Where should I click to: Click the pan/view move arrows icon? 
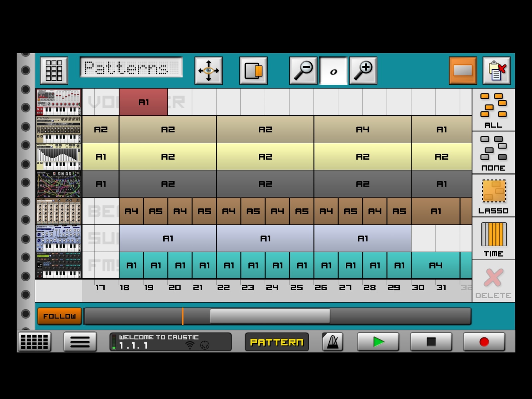click(x=208, y=70)
